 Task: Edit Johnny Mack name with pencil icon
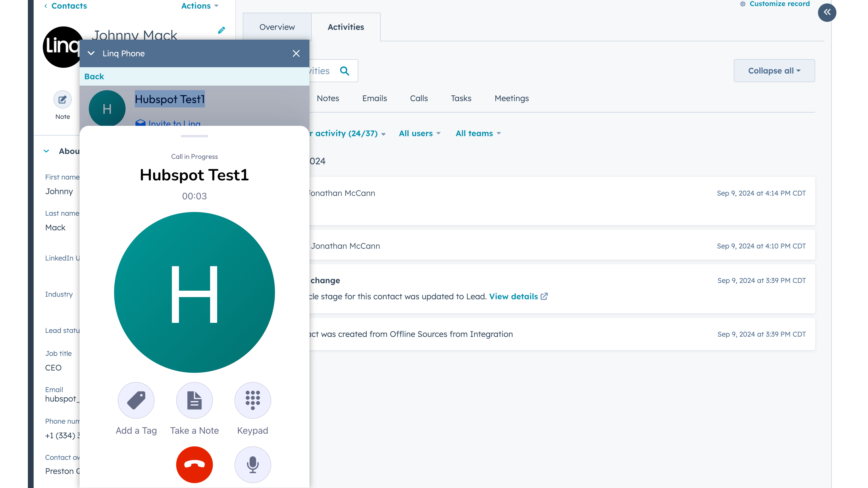click(221, 30)
